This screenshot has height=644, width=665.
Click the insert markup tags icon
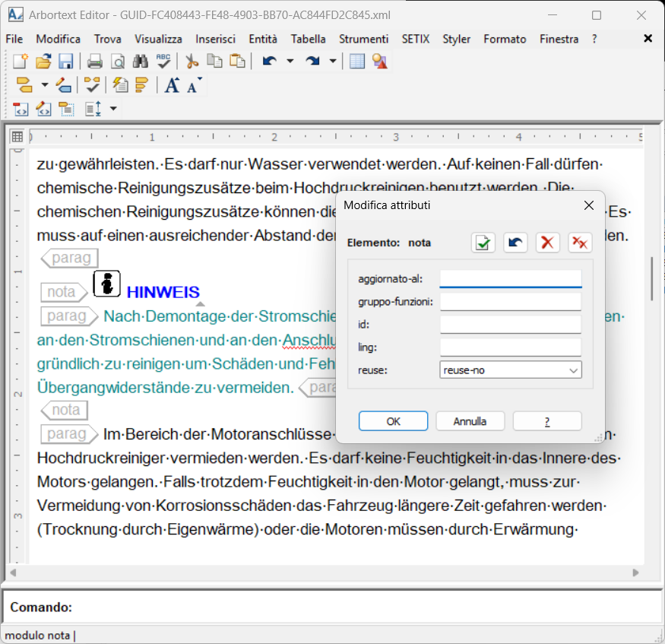[24, 85]
